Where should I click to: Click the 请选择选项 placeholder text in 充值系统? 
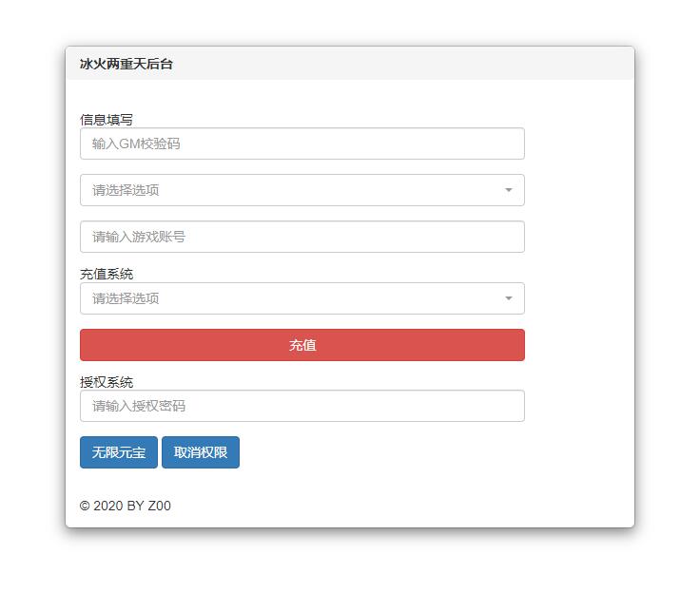pyautogui.click(x=126, y=298)
